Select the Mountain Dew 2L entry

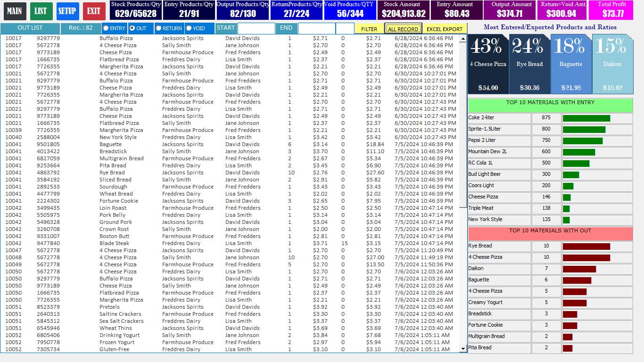click(x=550, y=152)
